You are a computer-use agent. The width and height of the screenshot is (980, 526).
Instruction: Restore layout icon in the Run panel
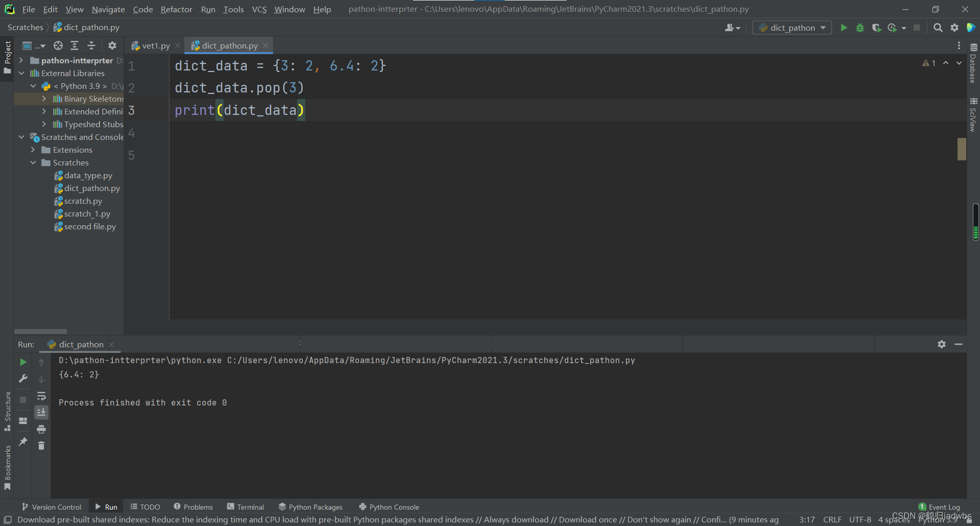23,421
